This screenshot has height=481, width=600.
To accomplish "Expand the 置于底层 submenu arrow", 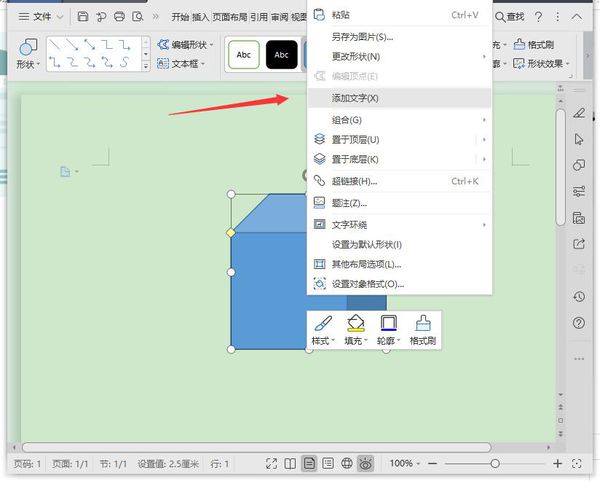I will click(x=484, y=159).
